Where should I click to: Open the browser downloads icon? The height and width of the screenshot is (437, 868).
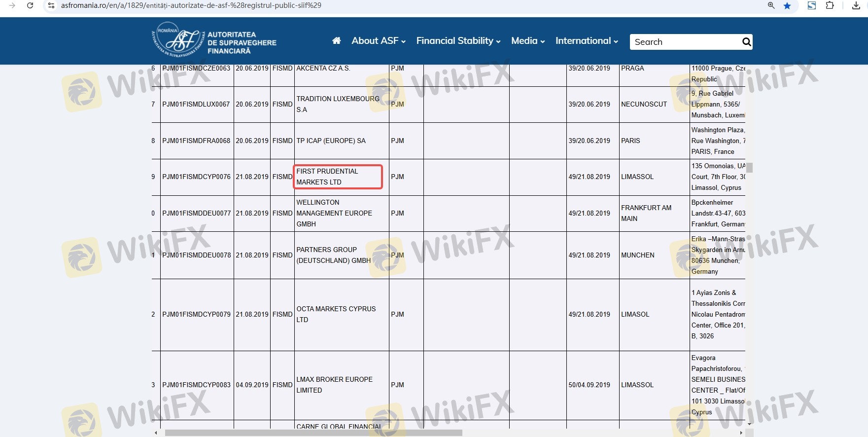856,6
